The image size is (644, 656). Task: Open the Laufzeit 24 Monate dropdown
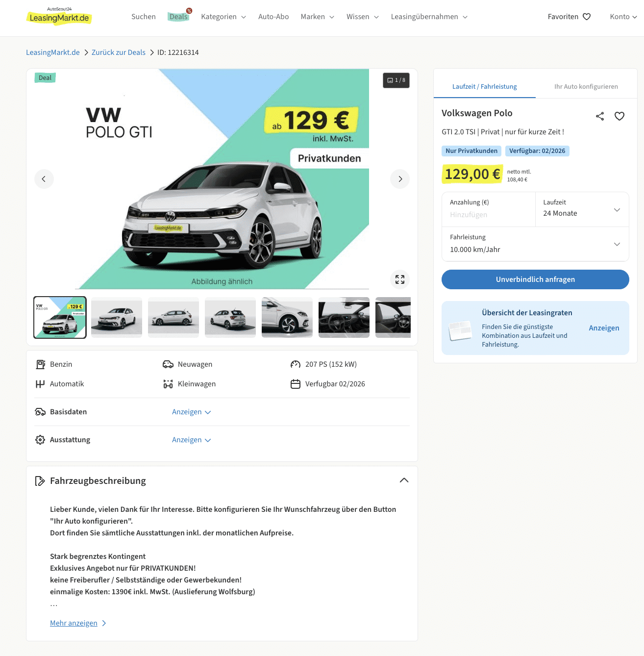[x=582, y=209]
